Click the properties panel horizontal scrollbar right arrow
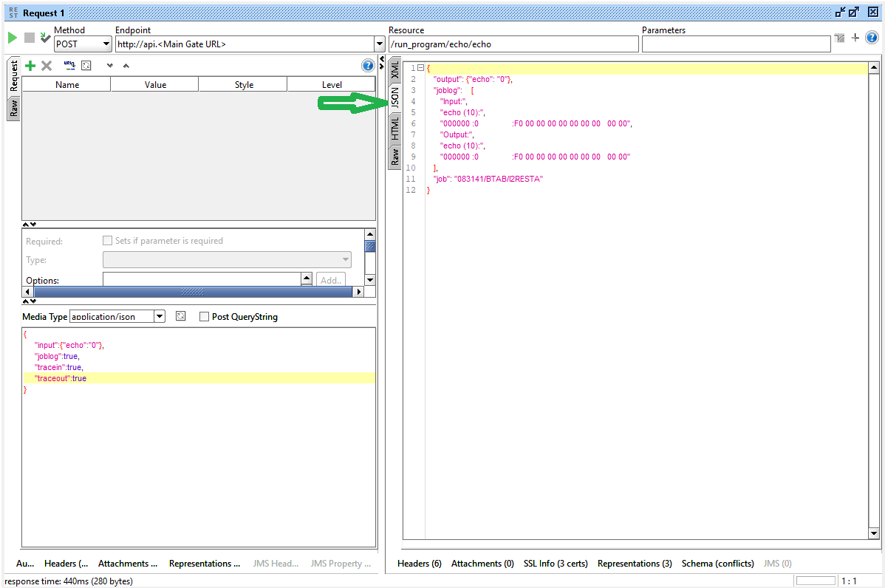885x588 pixels. 358,292
